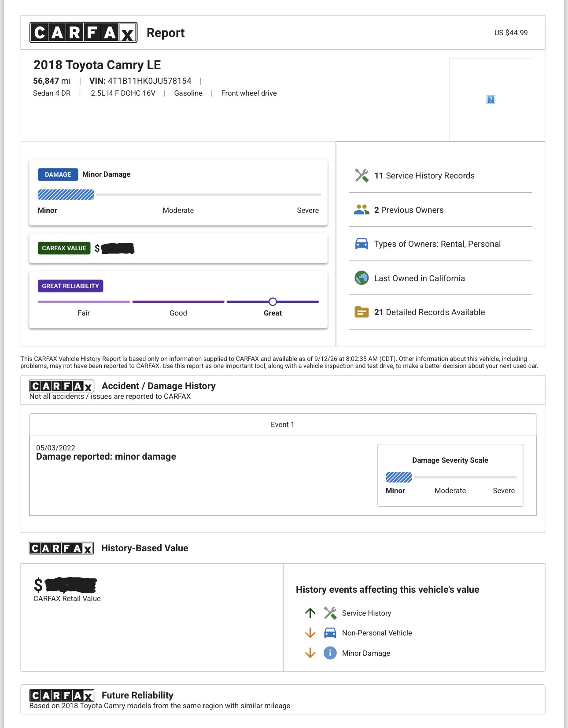Click Types of Owners: Rental, Personal
Viewport: 568px width, 728px height.
click(x=438, y=244)
